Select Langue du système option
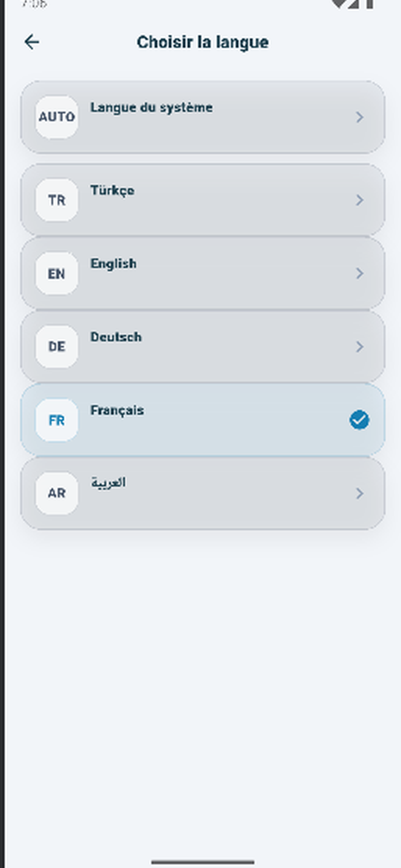 pyautogui.click(x=203, y=117)
